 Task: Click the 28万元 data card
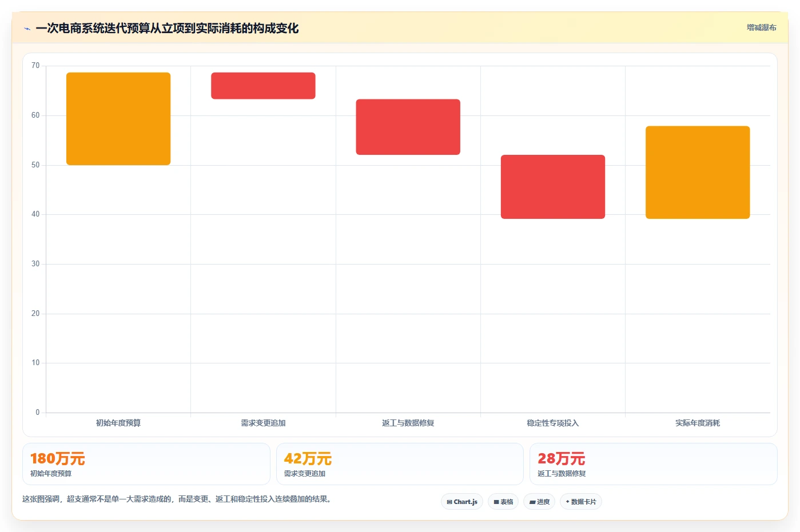(x=654, y=464)
